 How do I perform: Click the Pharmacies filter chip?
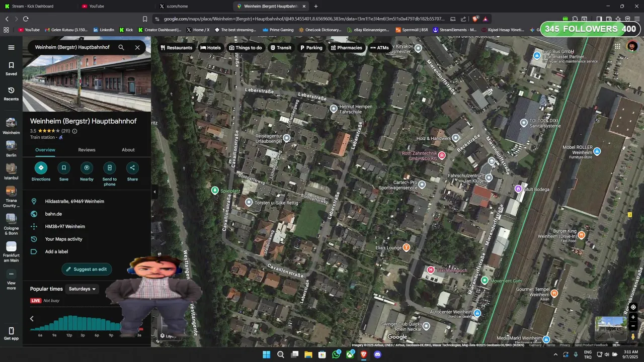pos(346,48)
